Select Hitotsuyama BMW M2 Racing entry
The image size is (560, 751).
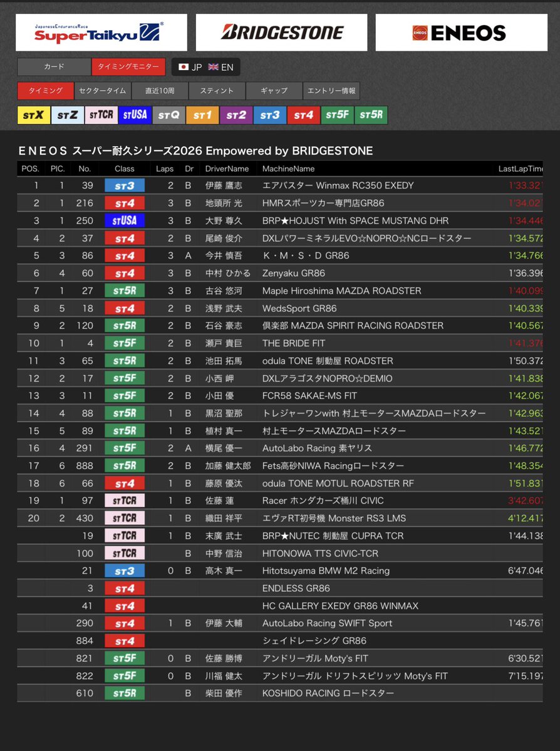pos(326,571)
